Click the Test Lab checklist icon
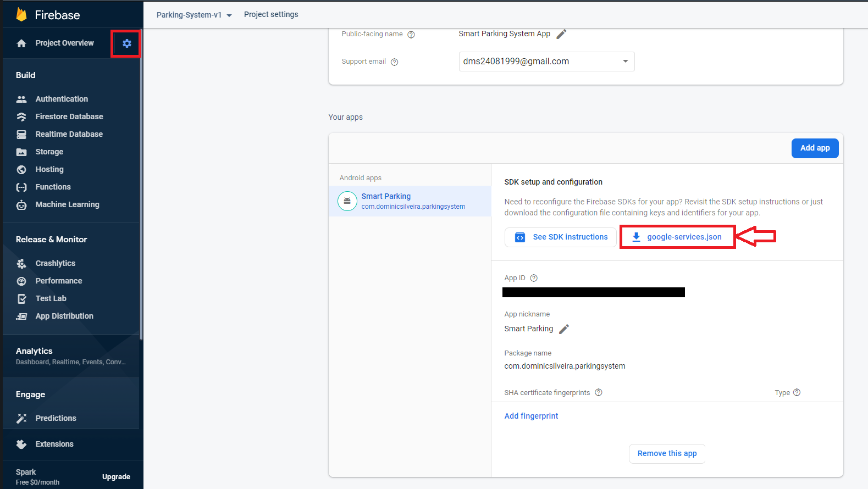Screen dimensions: 868x489 (x=21, y=299)
